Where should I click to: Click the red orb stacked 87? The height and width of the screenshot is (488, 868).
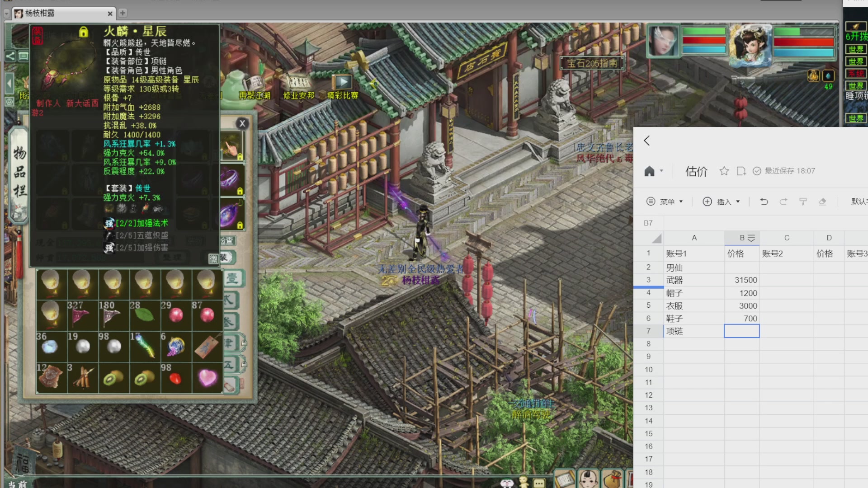coord(207,315)
